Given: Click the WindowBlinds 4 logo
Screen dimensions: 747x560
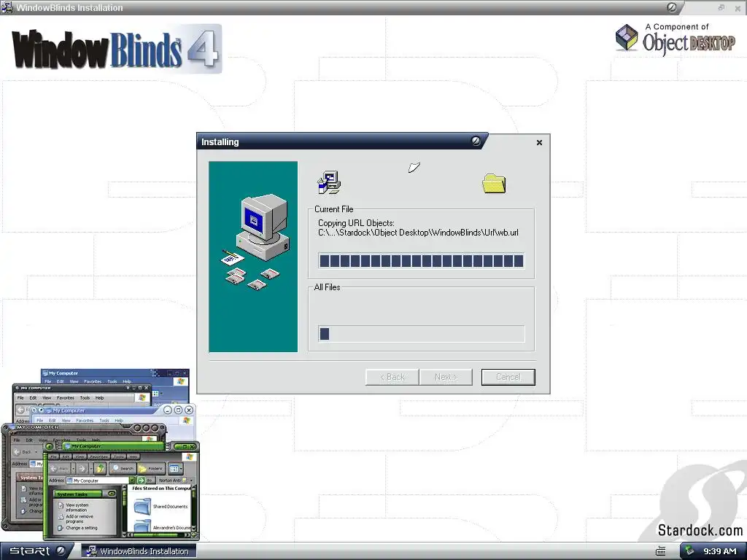Looking at the screenshot, I should (117, 49).
